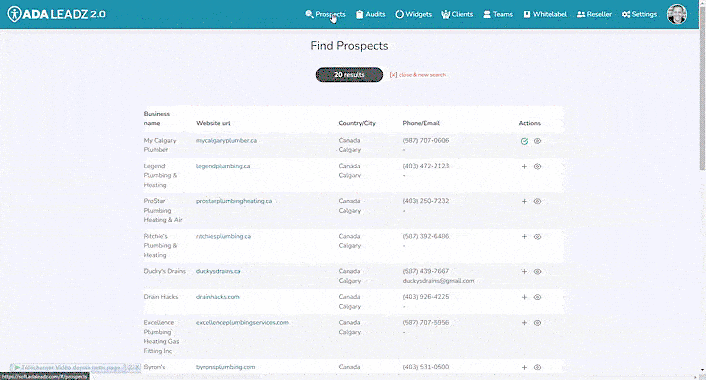
Task: Open Settings from top navigation
Action: pyautogui.click(x=639, y=14)
